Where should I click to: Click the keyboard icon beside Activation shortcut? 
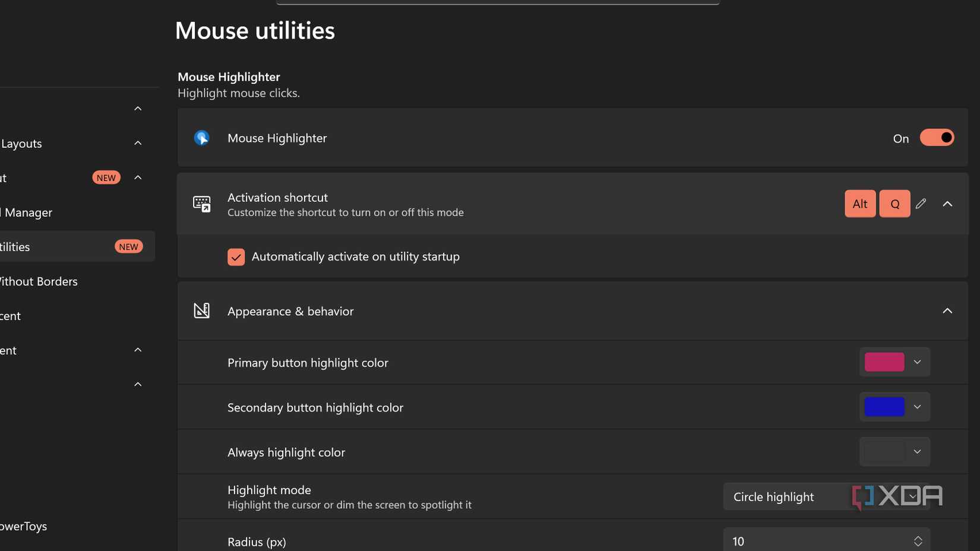[x=202, y=204]
